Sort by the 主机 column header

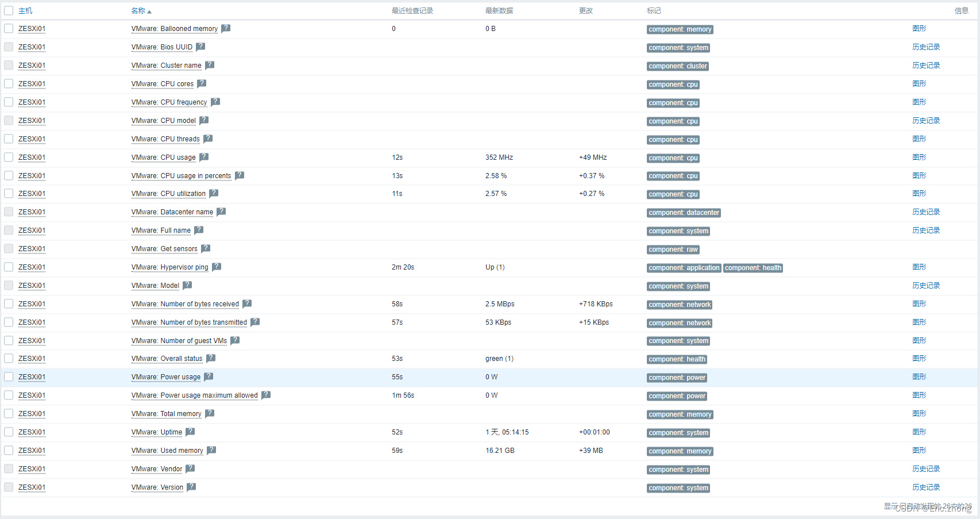pyautogui.click(x=25, y=11)
